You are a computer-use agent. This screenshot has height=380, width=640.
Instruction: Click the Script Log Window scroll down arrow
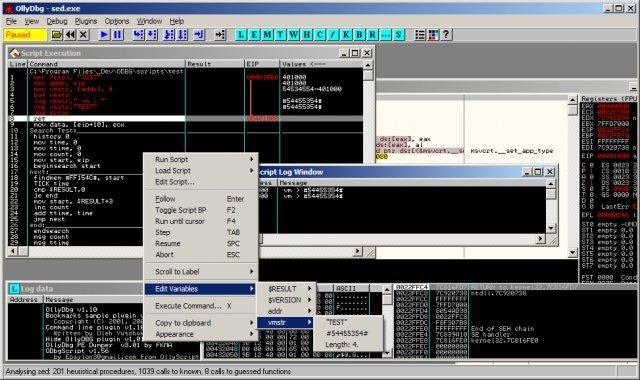pyautogui.click(x=551, y=228)
